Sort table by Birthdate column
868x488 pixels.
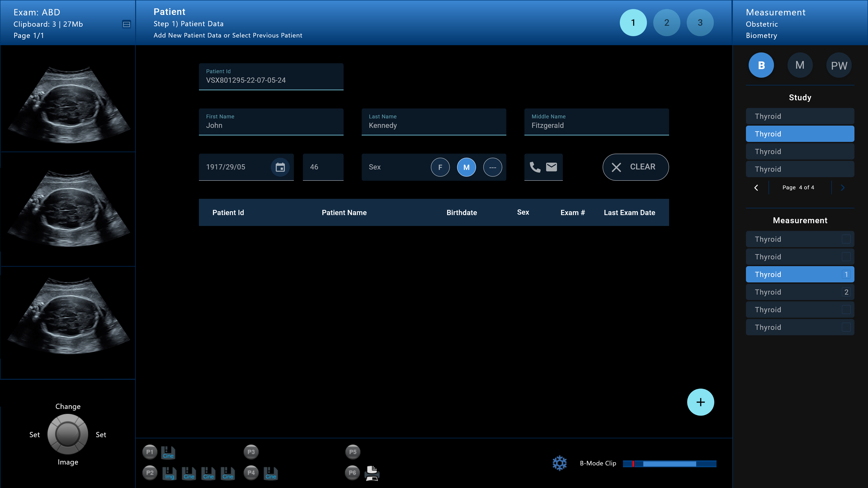tap(462, 213)
